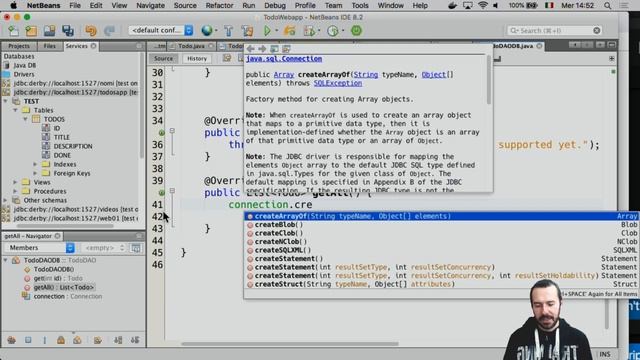
Task: Open the Navigate menu
Action: 150,6
